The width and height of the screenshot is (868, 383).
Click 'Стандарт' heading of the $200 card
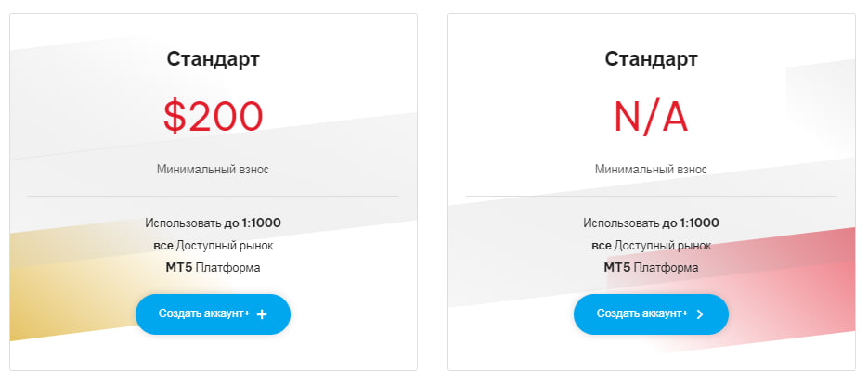(x=214, y=59)
